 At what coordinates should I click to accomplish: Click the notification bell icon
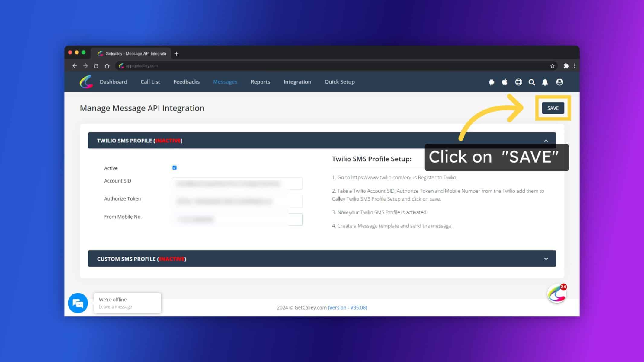(x=545, y=82)
